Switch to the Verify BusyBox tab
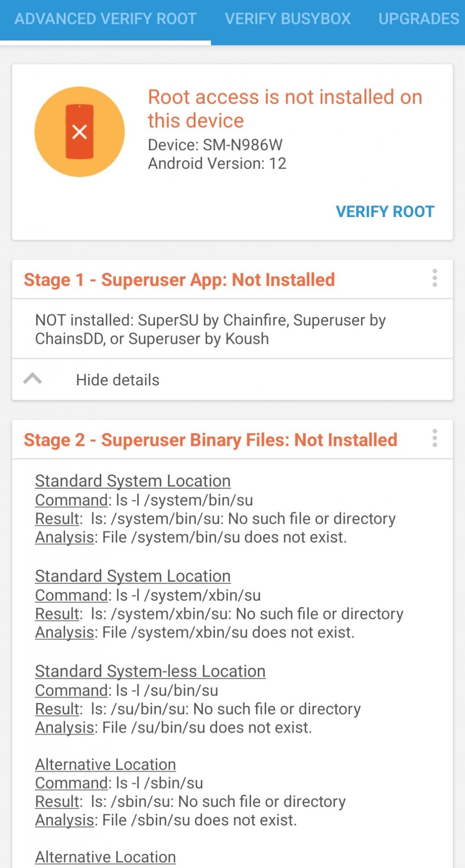Screen dimensions: 465x868 click(x=287, y=19)
